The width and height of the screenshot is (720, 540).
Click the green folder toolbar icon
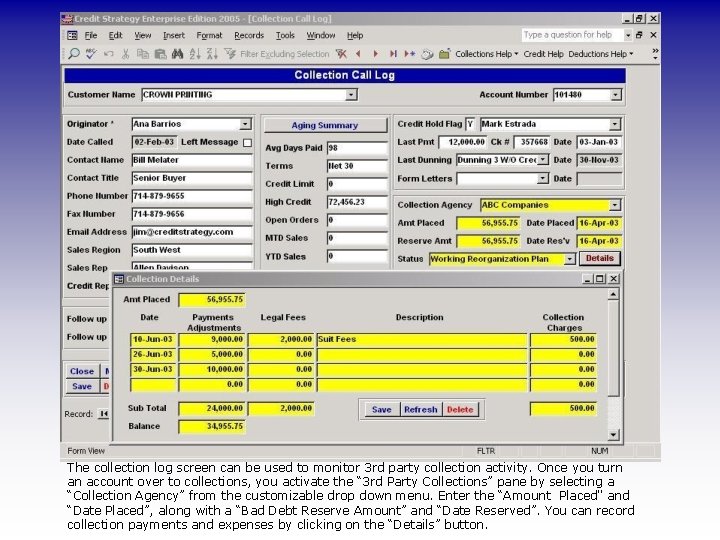pos(444,54)
